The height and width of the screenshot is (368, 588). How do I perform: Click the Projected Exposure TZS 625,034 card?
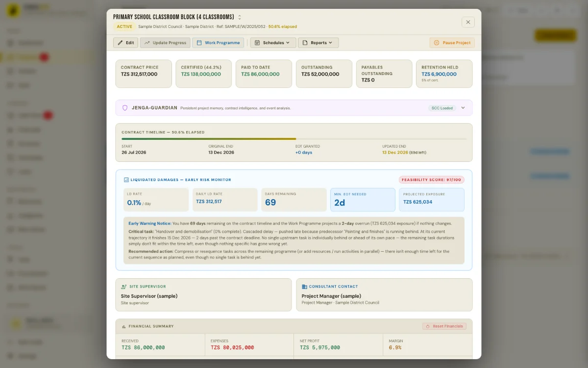432,200
